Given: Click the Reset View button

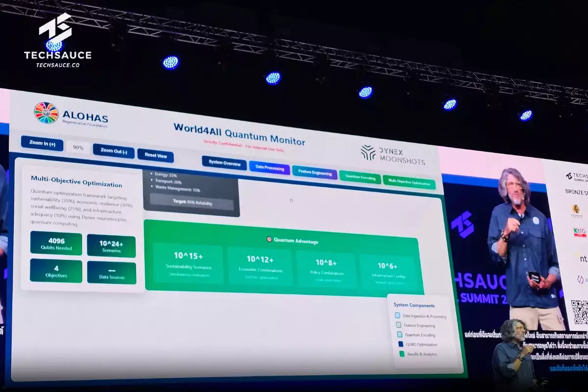Looking at the screenshot, I should pyautogui.click(x=155, y=156).
